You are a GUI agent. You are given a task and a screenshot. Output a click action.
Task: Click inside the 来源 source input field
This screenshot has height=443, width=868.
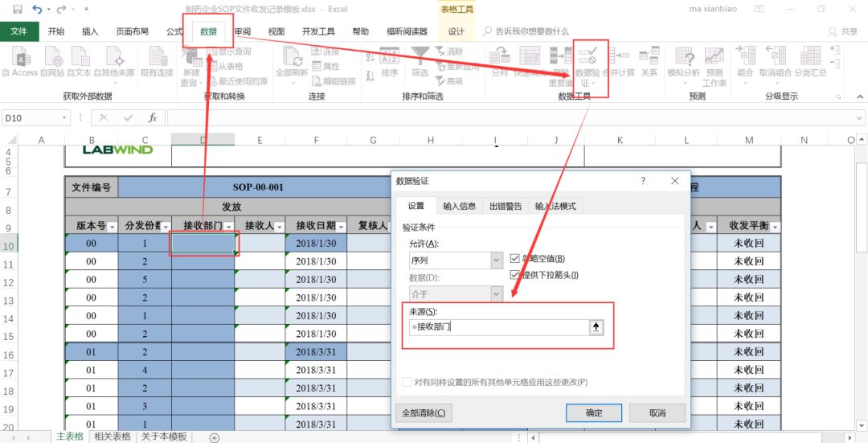click(498, 327)
